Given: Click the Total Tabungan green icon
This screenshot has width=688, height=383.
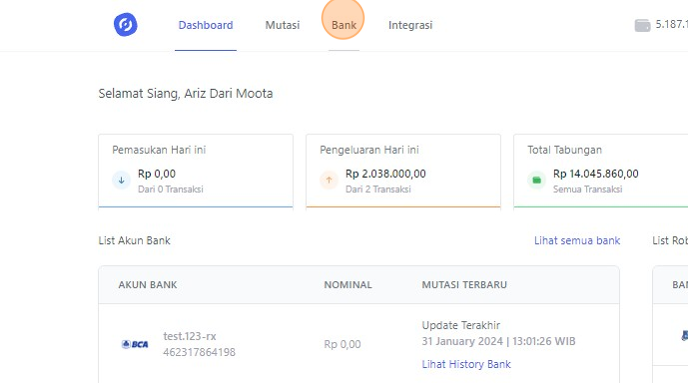Looking at the screenshot, I should coord(536,180).
